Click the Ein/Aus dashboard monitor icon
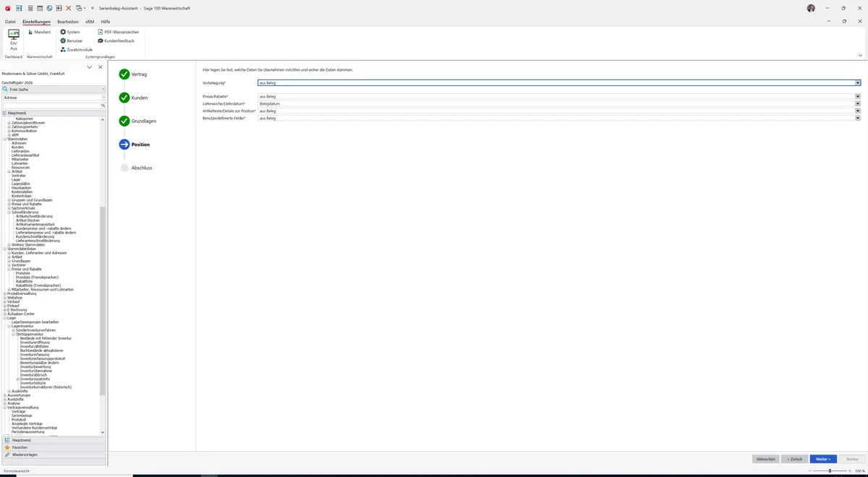The height and width of the screenshot is (477, 868). pos(13,35)
